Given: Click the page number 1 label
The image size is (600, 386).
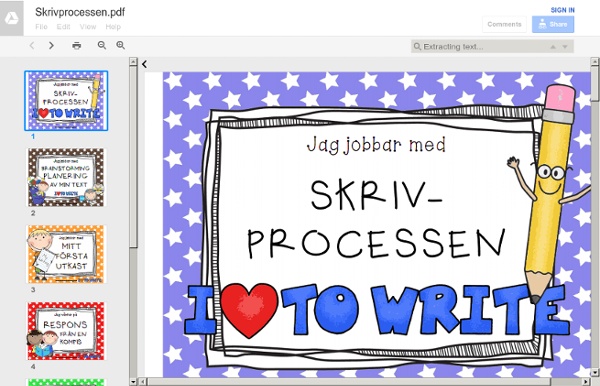Looking at the screenshot, I should [33, 137].
